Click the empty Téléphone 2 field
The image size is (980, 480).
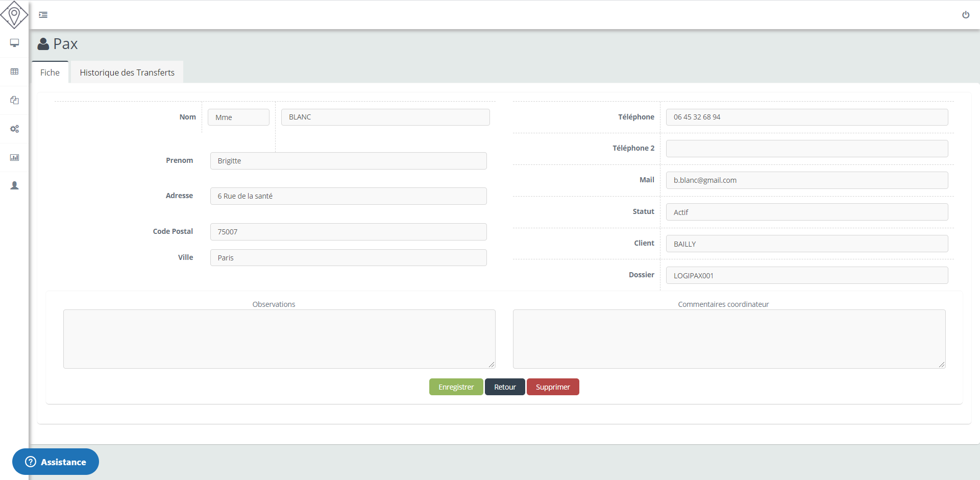click(806, 149)
